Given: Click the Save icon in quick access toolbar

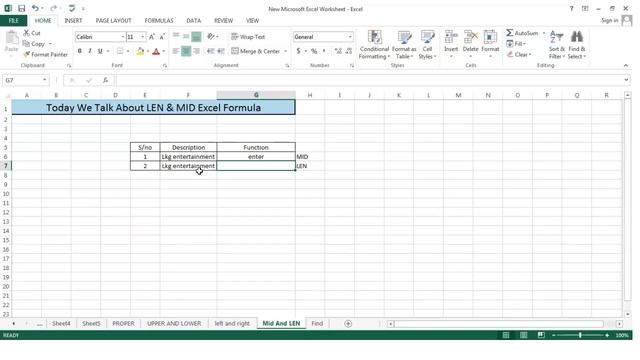Looking at the screenshot, I should click(x=21, y=8).
